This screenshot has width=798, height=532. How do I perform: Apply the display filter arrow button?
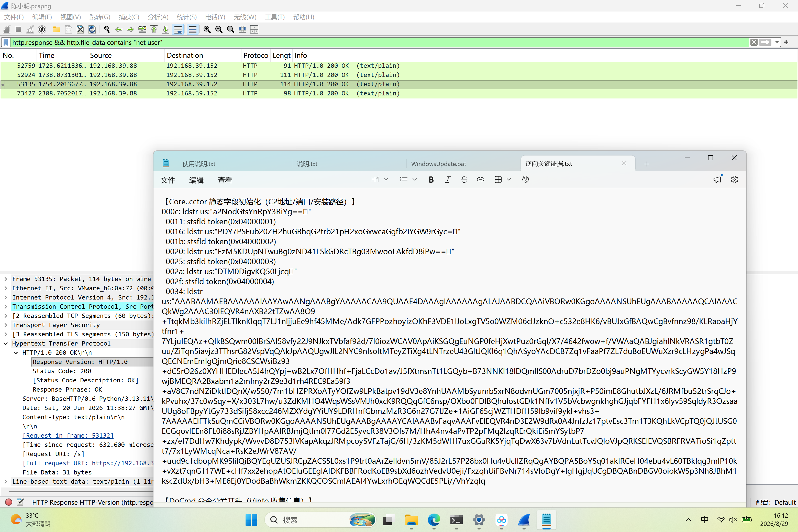[765, 42]
